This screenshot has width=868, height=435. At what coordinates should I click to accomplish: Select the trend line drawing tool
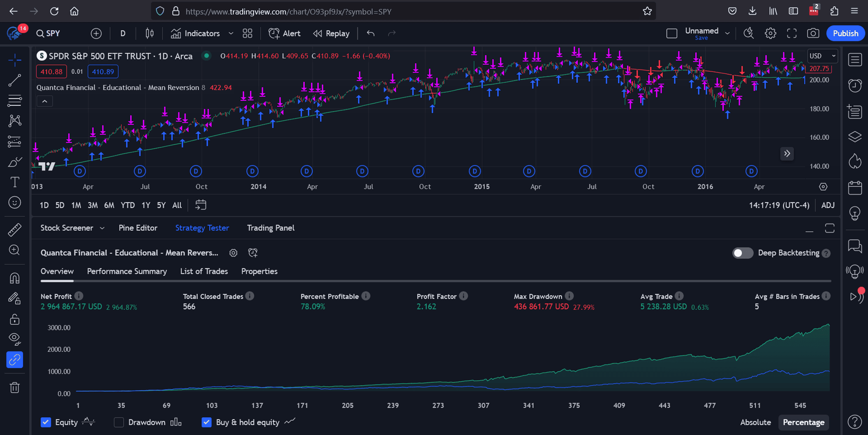coord(15,80)
